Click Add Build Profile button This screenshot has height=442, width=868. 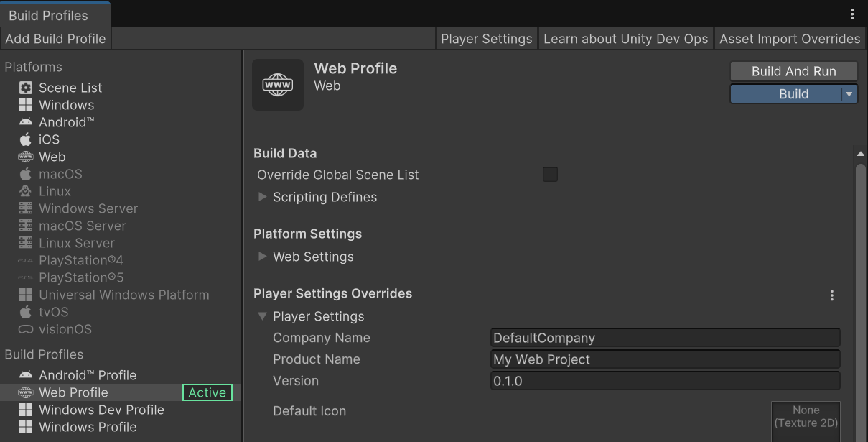55,39
